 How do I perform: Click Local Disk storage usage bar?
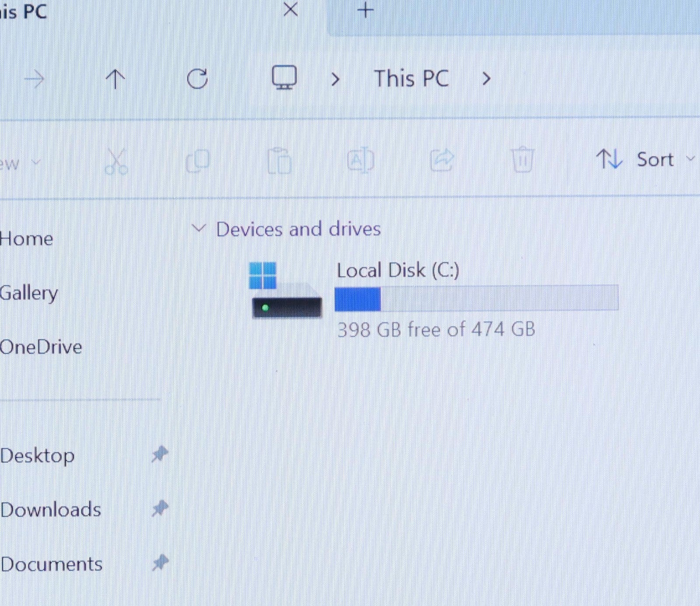tap(476, 298)
